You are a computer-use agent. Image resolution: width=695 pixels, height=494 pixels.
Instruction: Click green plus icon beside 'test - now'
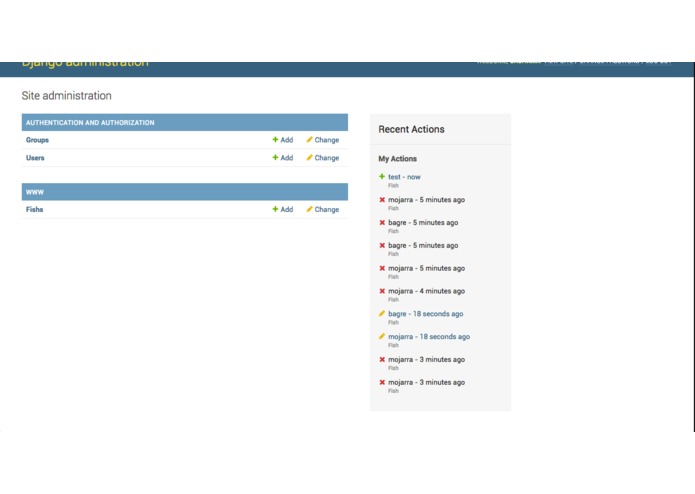click(x=382, y=176)
